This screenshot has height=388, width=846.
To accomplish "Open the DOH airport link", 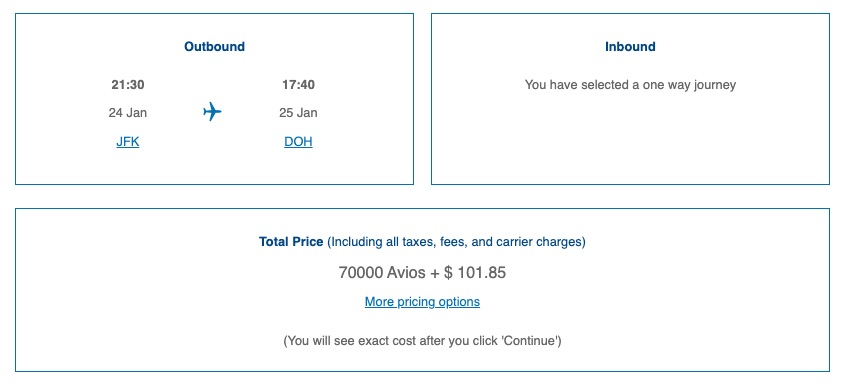I will click(x=298, y=142).
